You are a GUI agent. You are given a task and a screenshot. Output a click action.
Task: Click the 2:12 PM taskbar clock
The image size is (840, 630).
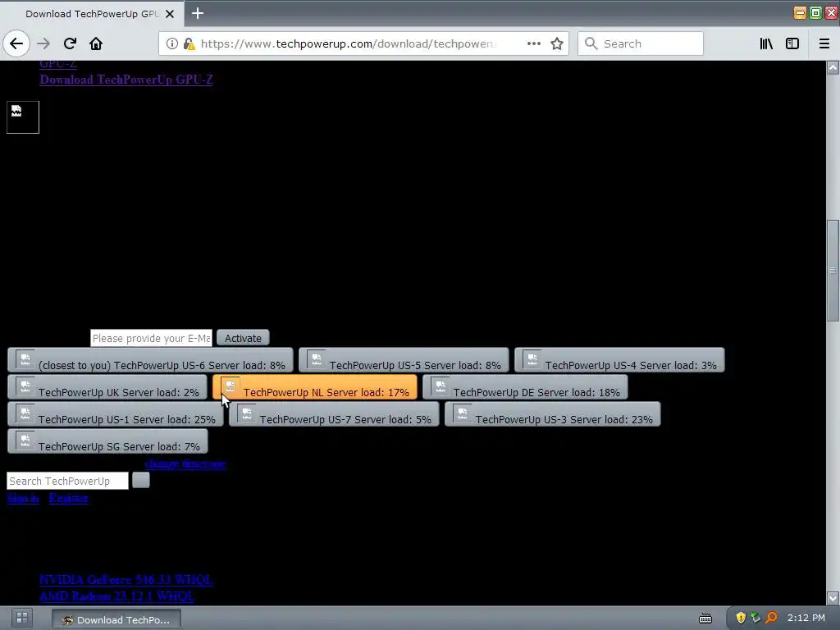tap(806, 618)
